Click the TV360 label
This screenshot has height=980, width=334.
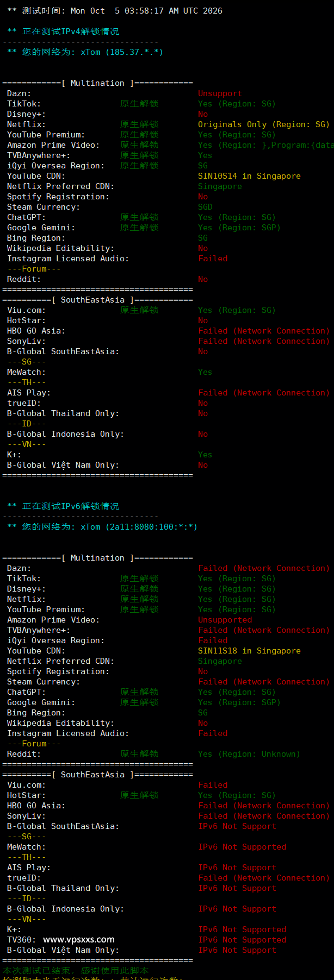(x=22, y=940)
